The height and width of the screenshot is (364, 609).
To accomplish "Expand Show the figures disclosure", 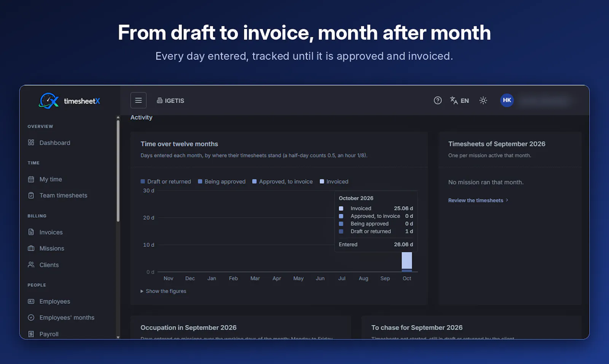I will [x=163, y=291].
